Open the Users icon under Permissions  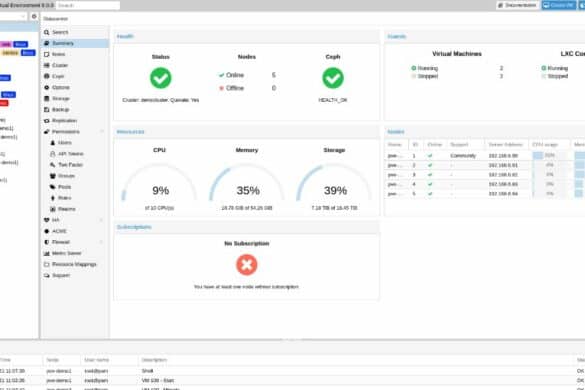[53, 143]
